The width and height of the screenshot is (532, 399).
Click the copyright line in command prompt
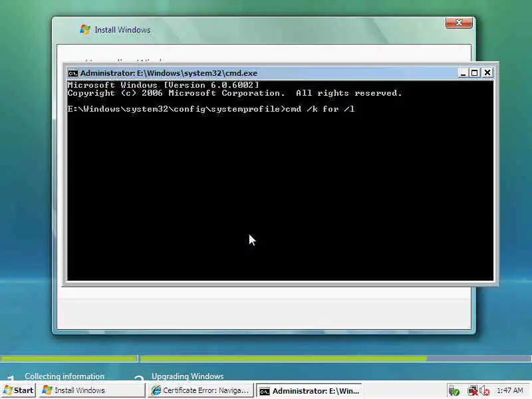235,93
